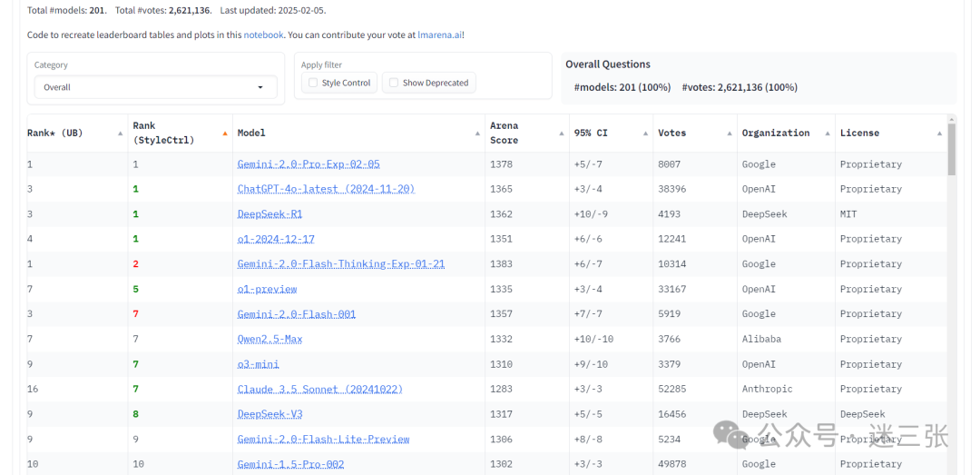The width and height of the screenshot is (980, 475).
Task: Sort by Rank* (UB) column arrow
Action: (x=121, y=134)
